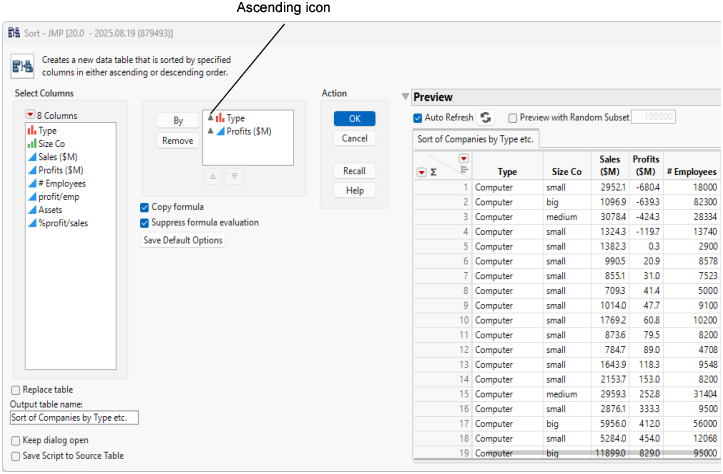Click the Save Default Options button
Image resolution: width=723 pixels, height=474 pixels.
(183, 241)
